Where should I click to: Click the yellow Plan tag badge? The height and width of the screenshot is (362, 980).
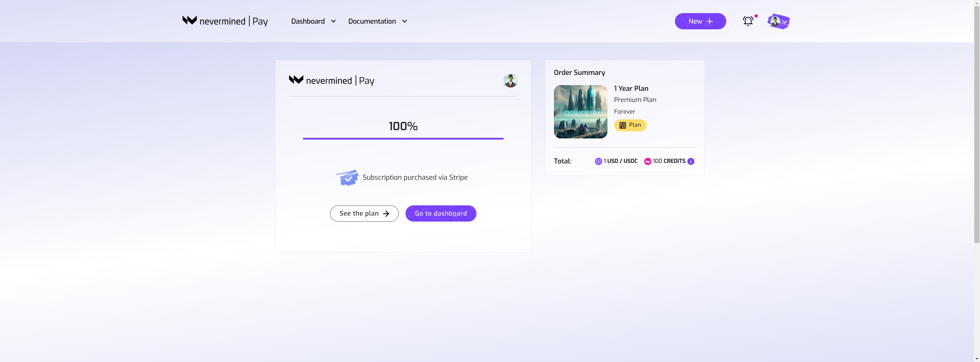point(630,125)
